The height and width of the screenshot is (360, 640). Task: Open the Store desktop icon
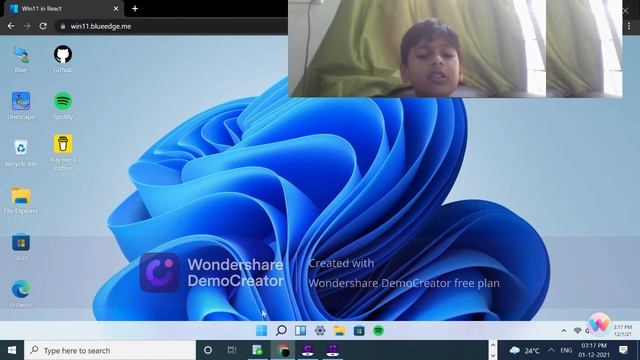point(21,247)
